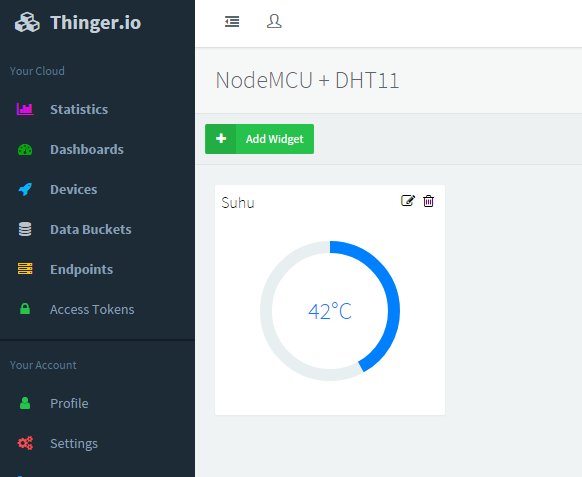Click the Add Widget button
The height and width of the screenshot is (477, 582).
259,139
